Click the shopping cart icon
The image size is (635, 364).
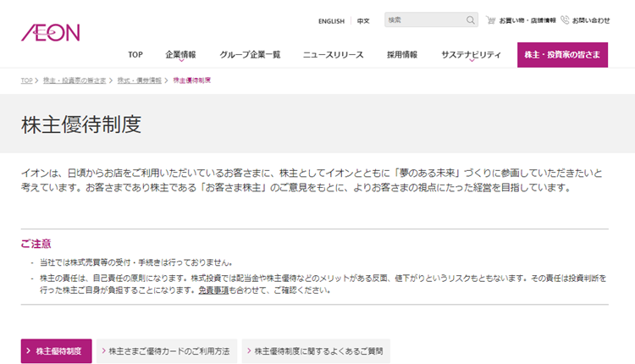pyautogui.click(x=490, y=20)
